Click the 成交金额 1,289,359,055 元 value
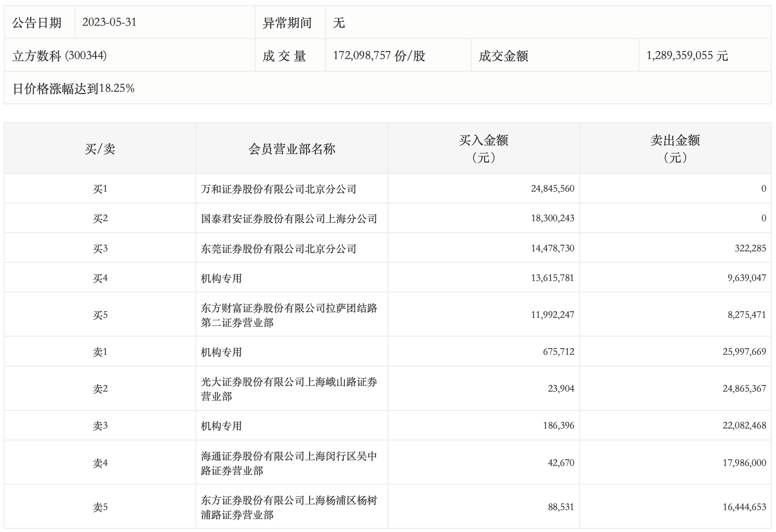The width and height of the screenshot is (776, 532). tap(687, 56)
